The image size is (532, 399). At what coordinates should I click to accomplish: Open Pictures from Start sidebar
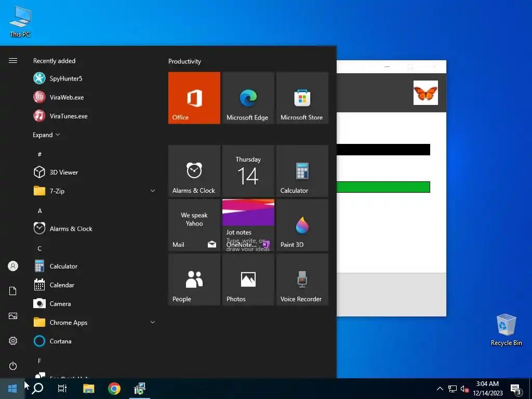tap(13, 316)
